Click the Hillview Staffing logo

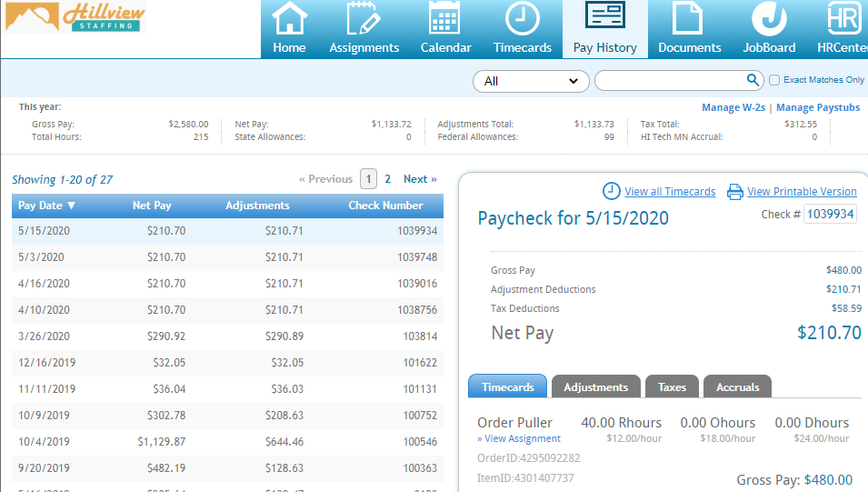75,17
